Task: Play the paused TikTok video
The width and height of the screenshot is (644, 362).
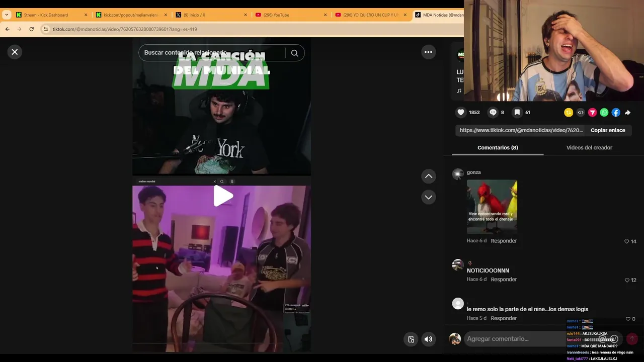Action: [x=223, y=196]
